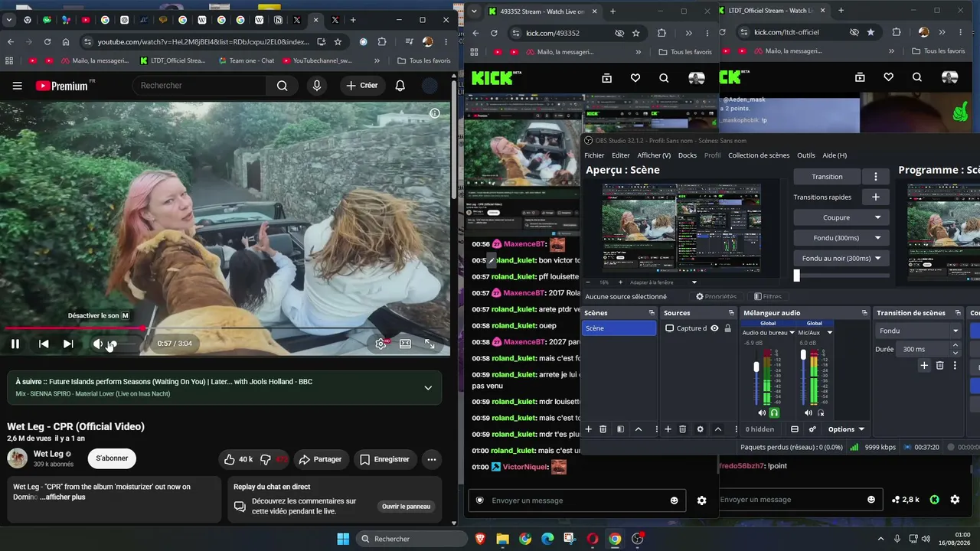Screen dimensions: 980x551
Task: Add a new source in Sources dock
Action: 668,429
